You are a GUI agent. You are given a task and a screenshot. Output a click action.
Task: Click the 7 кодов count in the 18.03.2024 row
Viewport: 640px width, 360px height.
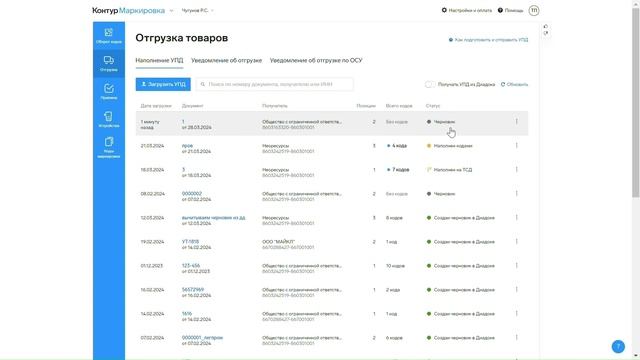(398, 170)
